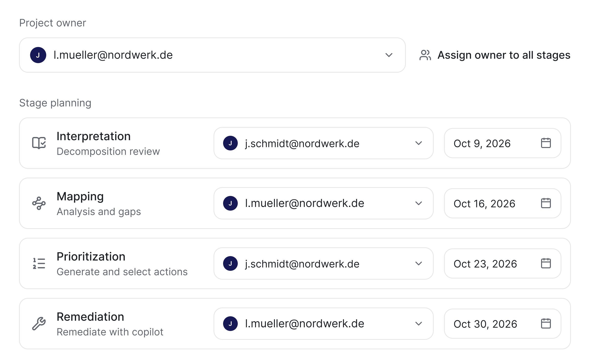This screenshot has width=590, height=364.
Task: Open calendar icon for Oct 16, 2026
Action: (x=546, y=203)
